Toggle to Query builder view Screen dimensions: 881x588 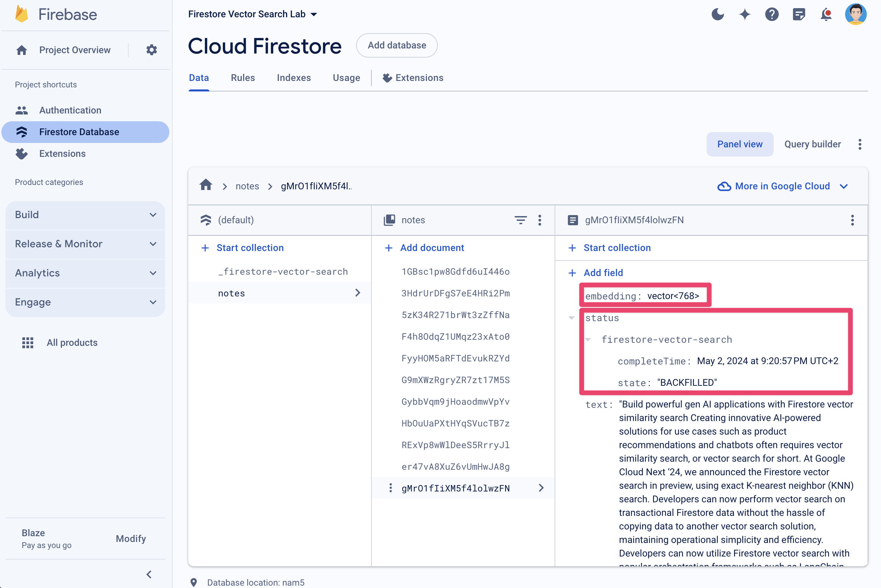(x=812, y=144)
